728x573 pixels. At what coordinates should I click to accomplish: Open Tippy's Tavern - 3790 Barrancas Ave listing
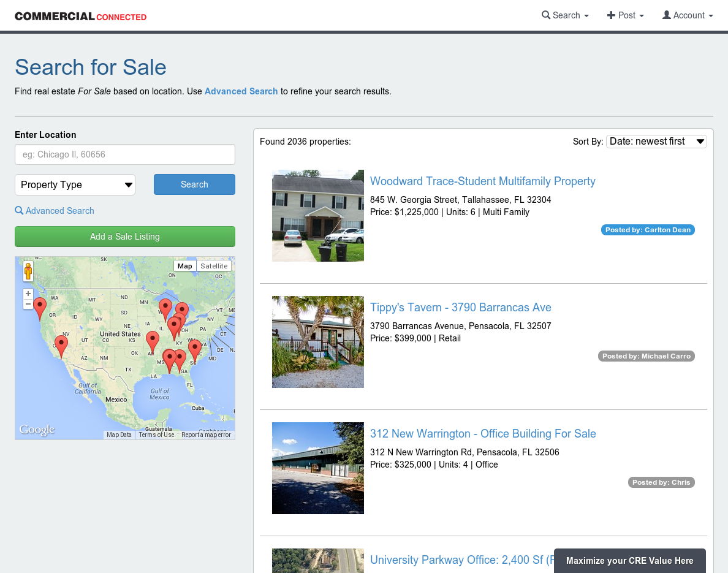(461, 308)
